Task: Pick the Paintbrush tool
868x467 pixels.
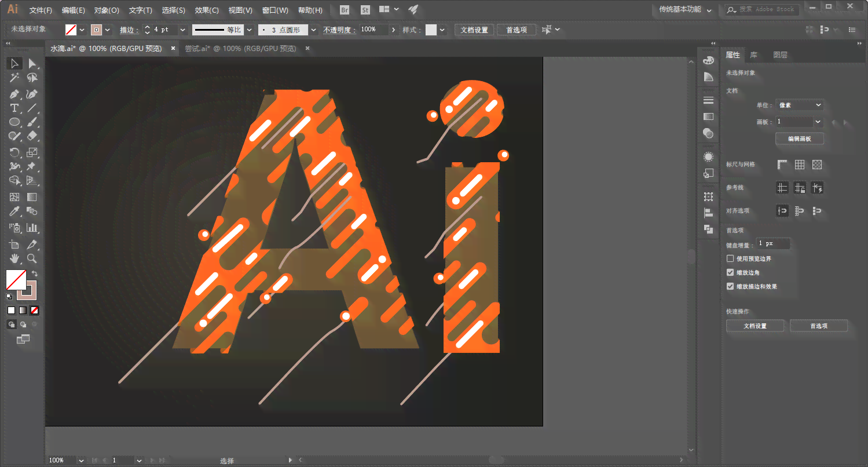Action: tap(32, 122)
